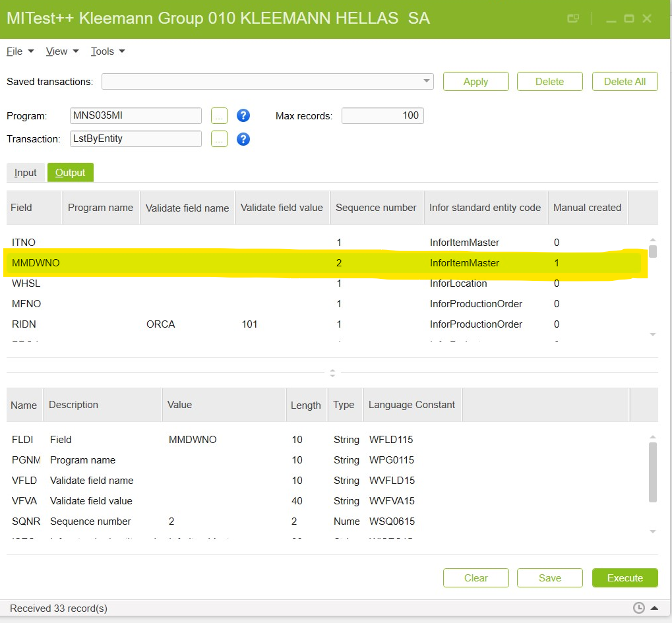Close the MITest++ window
This screenshot has height=623, width=672.
647,18
